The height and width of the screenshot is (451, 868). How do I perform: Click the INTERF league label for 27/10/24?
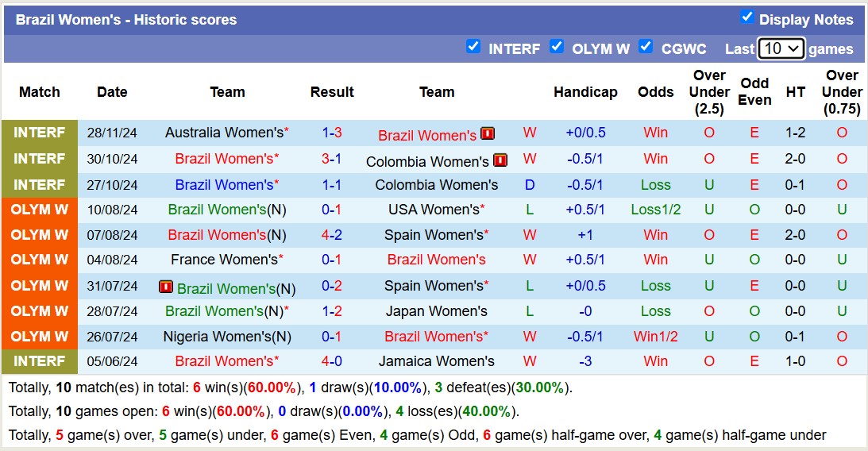point(39,185)
